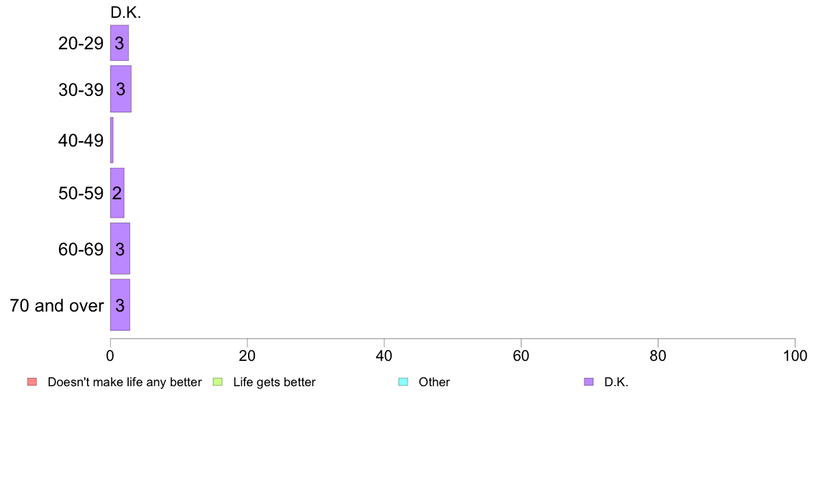
Task: Select the 20-29 purple bar
Action: pos(119,43)
